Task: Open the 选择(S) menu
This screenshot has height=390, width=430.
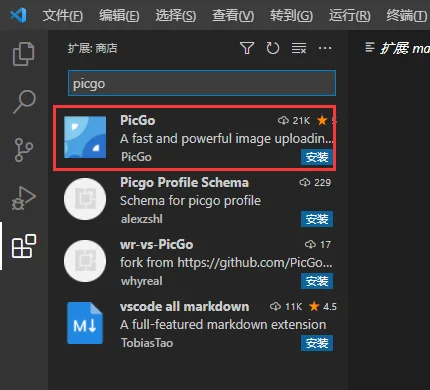Action: [x=176, y=15]
